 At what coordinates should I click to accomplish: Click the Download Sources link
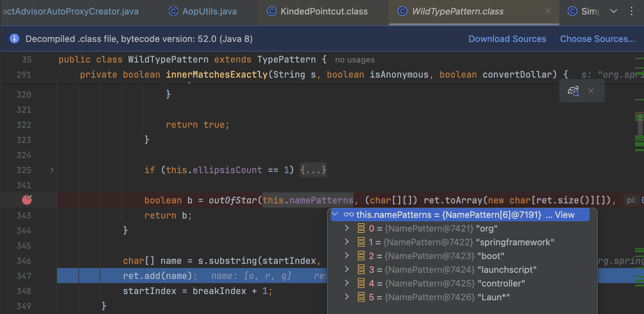point(507,39)
